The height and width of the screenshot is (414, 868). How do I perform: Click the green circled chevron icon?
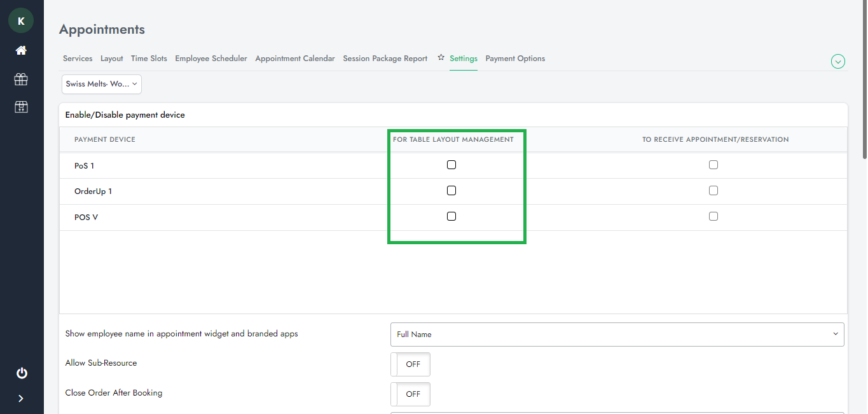click(838, 62)
